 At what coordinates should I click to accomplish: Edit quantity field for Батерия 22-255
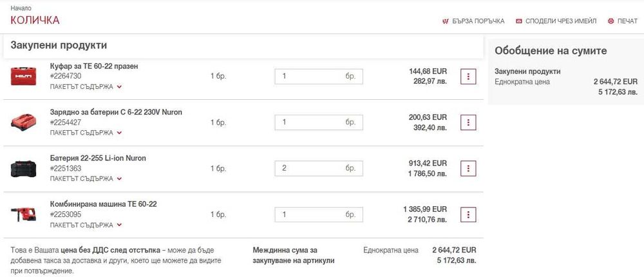coord(319,169)
